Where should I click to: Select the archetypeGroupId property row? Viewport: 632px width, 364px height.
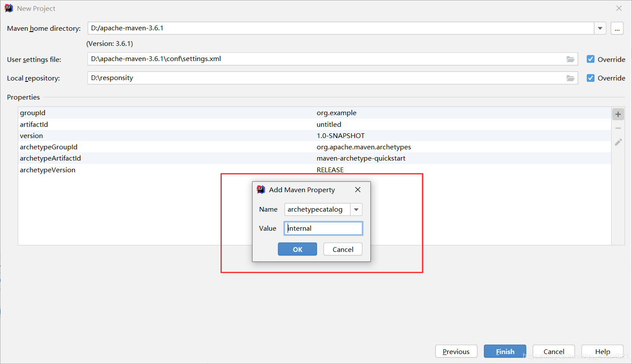coord(314,147)
